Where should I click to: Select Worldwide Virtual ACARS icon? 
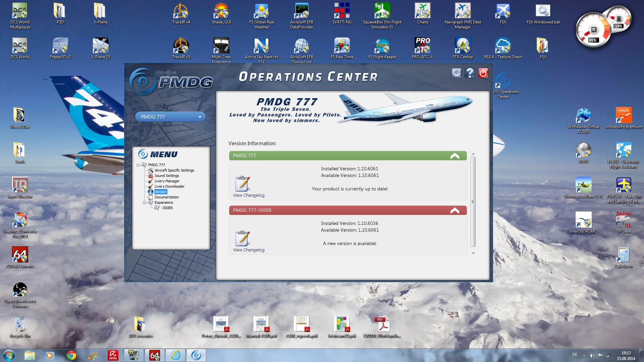pyautogui.click(x=584, y=120)
